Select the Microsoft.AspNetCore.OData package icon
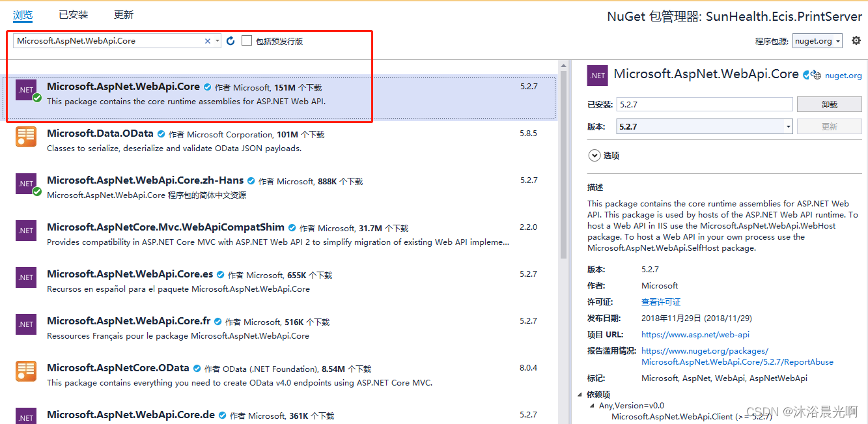This screenshot has height=424, width=868. pyautogui.click(x=26, y=371)
